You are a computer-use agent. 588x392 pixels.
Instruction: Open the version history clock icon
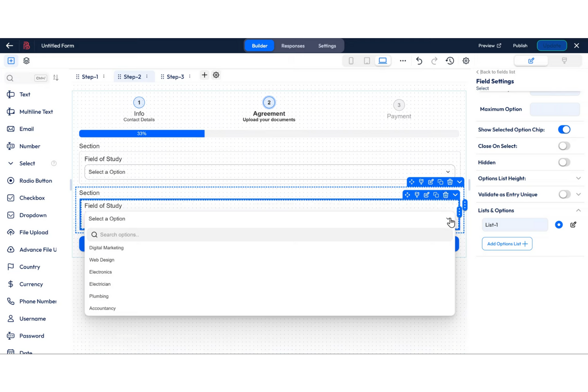450,61
